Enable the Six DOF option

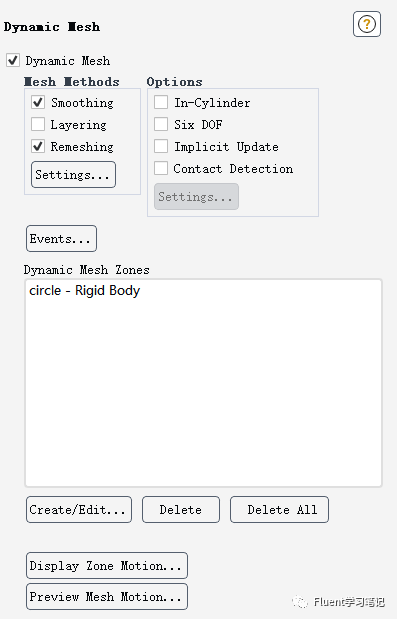(161, 124)
